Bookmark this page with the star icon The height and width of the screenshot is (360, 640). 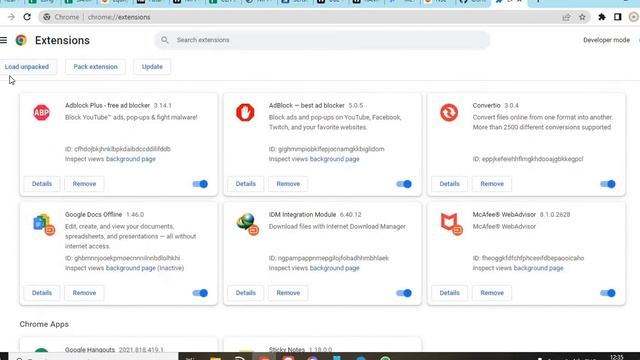(x=582, y=17)
